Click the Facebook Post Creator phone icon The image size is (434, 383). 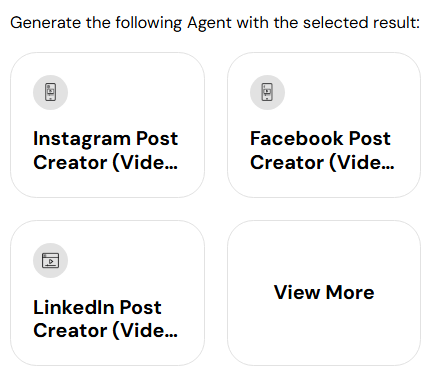267,92
